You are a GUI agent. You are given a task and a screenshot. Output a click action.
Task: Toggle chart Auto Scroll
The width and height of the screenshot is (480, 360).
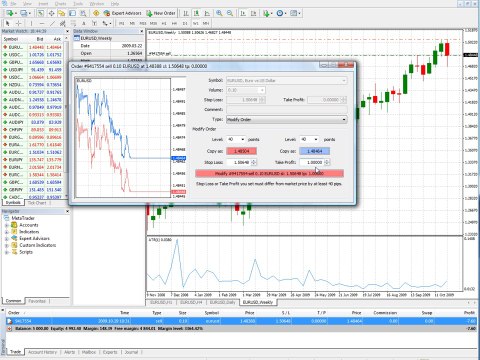[x=243, y=13]
